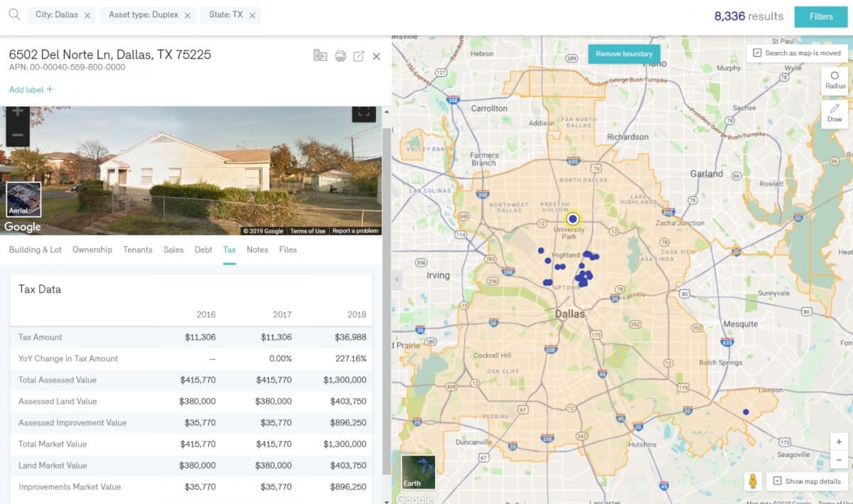
Task: Zoom in on the map
Action: point(839,441)
